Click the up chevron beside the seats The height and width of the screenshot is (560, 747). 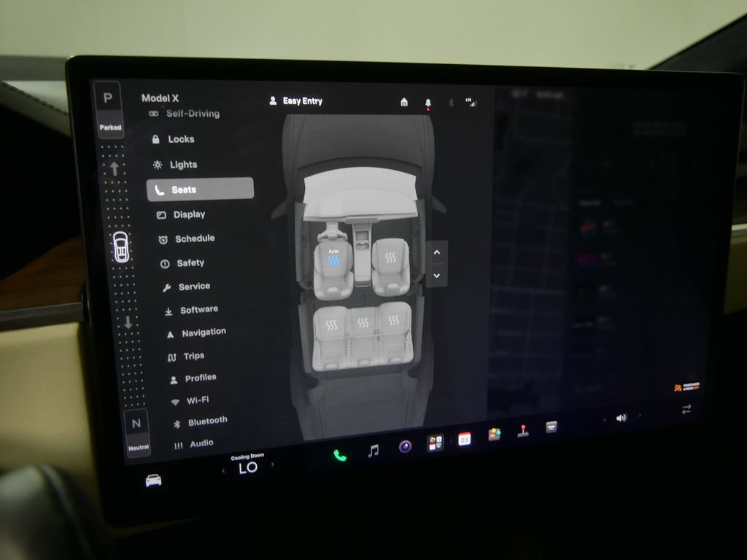click(437, 252)
